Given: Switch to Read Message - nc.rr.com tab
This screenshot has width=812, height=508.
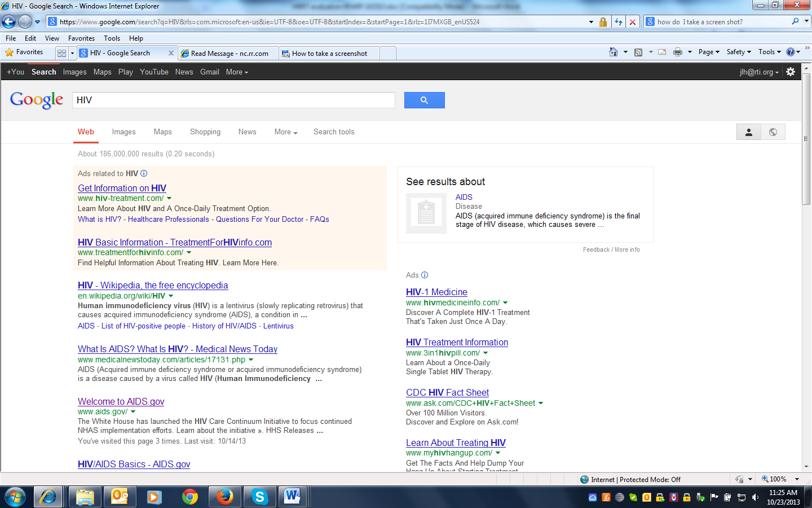Looking at the screenshot, I should click(x=229, y=54).
